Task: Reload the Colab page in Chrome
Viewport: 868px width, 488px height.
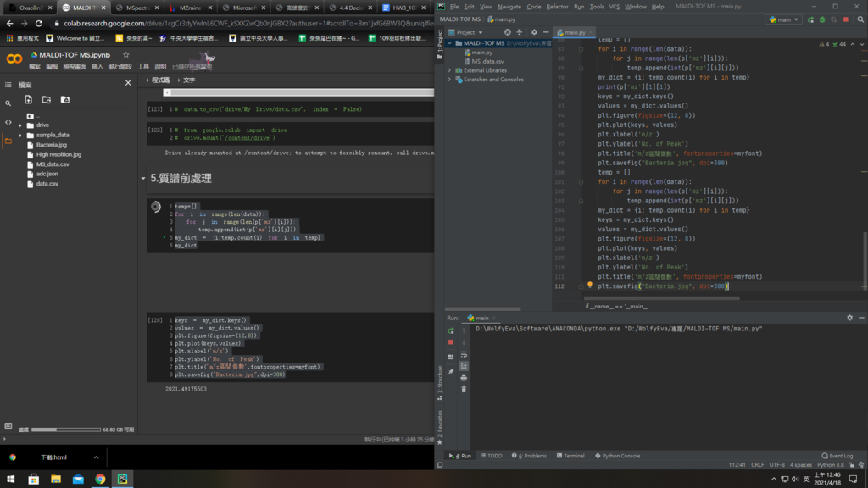Action: pyautogui.click(x=39, y=24)
